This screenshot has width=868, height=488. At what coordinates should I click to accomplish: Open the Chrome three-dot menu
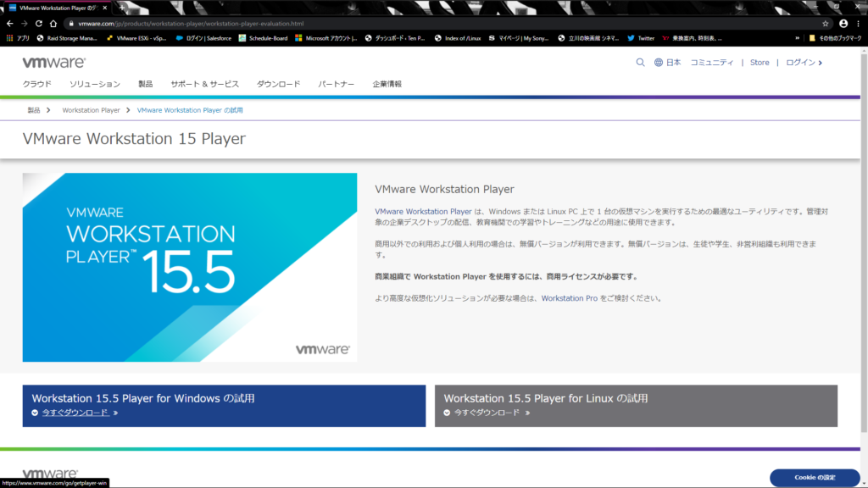click(x=859, y=24)
